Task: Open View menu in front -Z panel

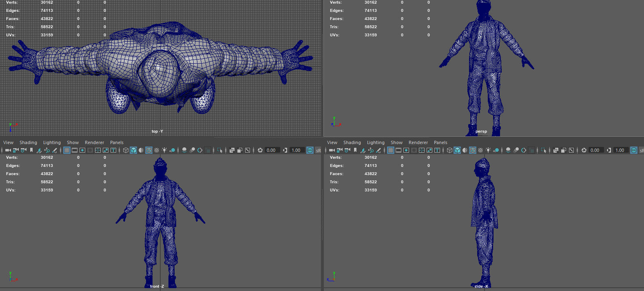Action: pyautogui.click(x=8, y=142)
